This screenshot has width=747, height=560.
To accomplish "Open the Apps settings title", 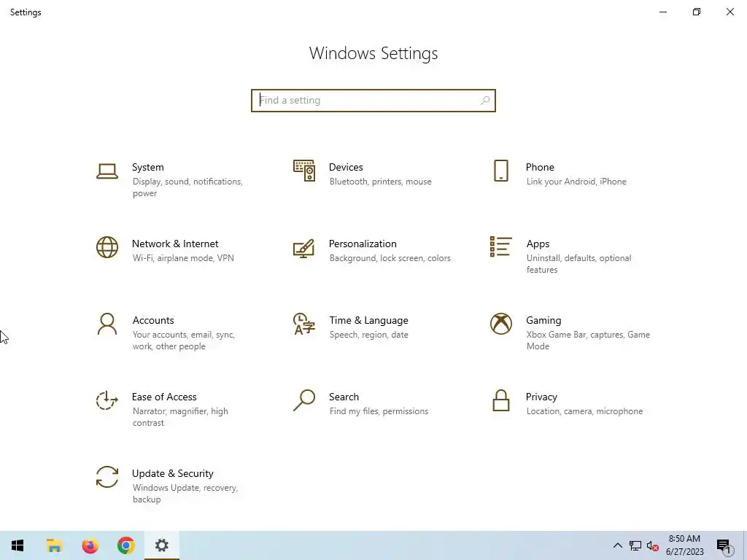I will pyautogui.click(x=538, y=244).
